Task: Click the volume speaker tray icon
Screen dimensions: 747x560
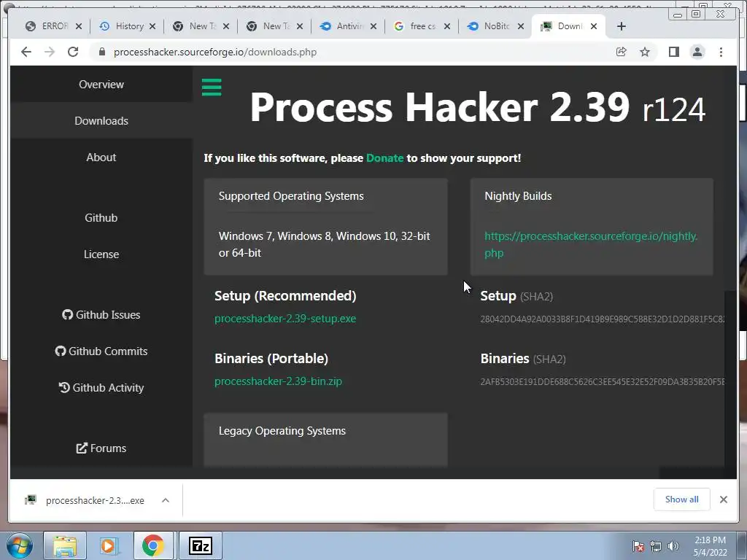Action: pyautogui.click(x=673, y=546)
